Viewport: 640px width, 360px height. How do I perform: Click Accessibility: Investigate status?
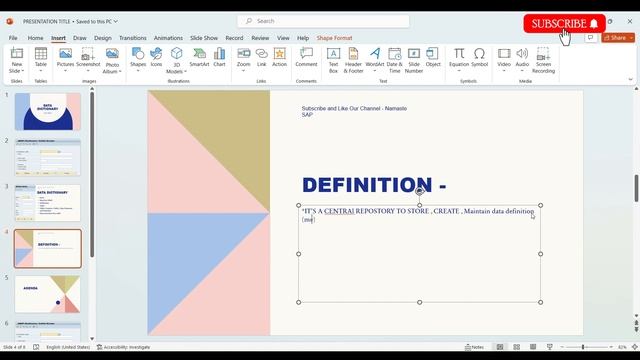point(124,347)
